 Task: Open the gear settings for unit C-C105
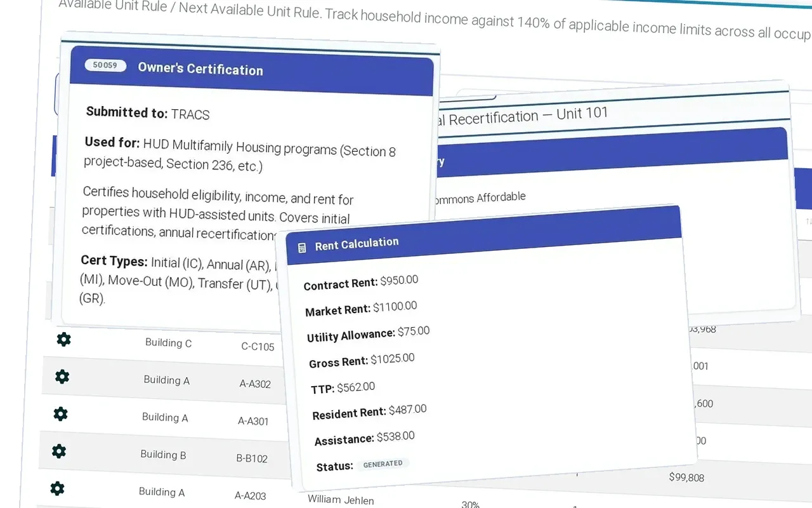[63, 339]
